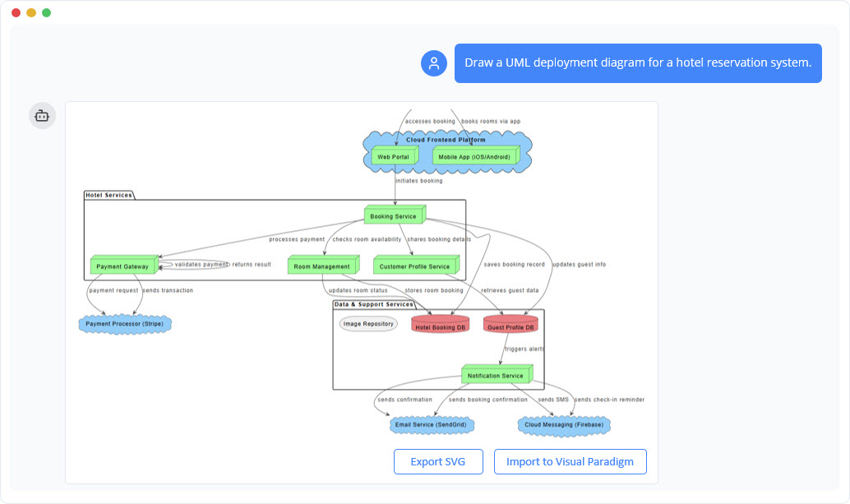850x504 pixels.
Task: Click the Export SVG button
Action: coord(438,461)
